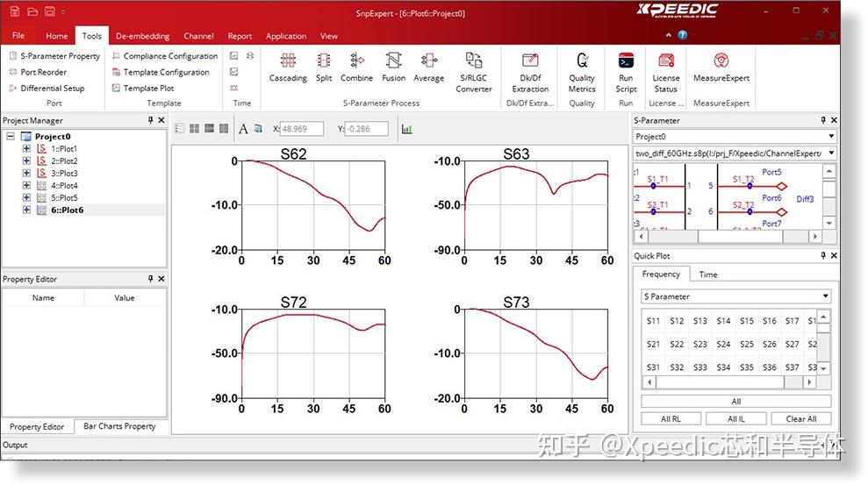Switch to Bar Charts Property tab
The height and width of the screenshot is (485, 868).
[119, 426]
